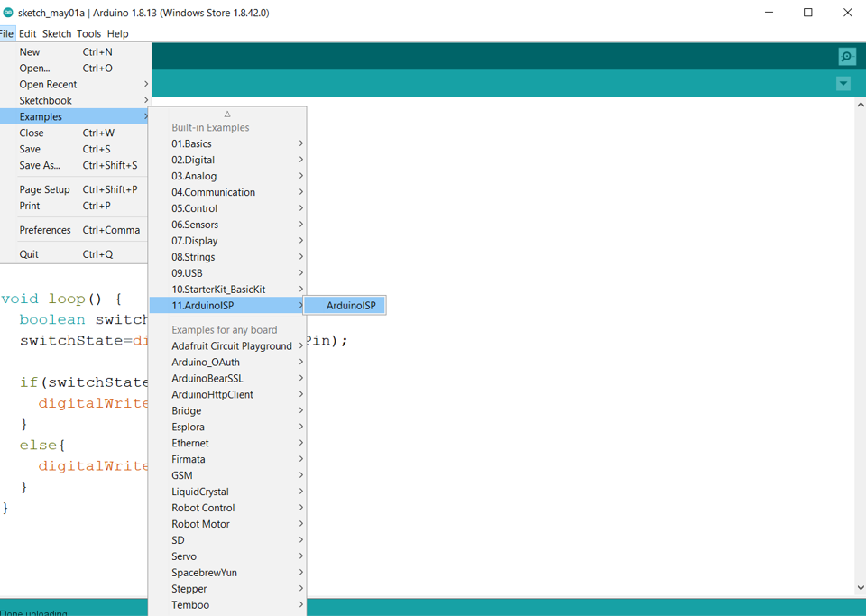Expand the 03.Analog examples

click(x=227, y=176)
